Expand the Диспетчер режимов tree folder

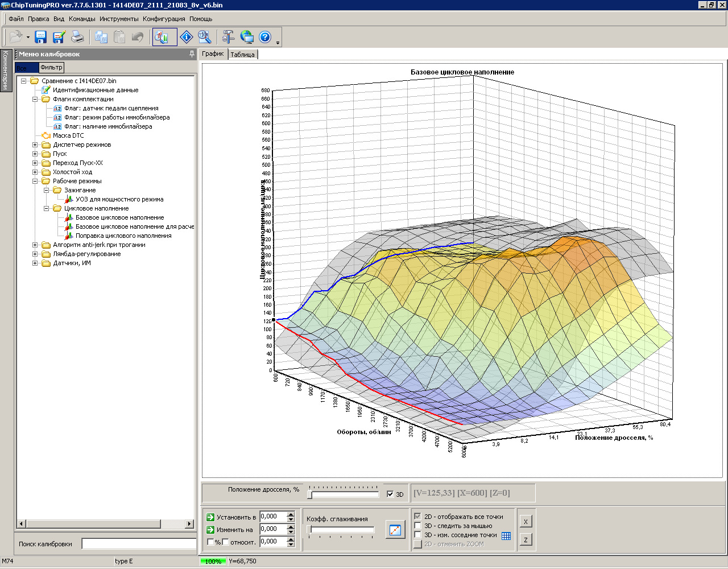coord(35,145)
